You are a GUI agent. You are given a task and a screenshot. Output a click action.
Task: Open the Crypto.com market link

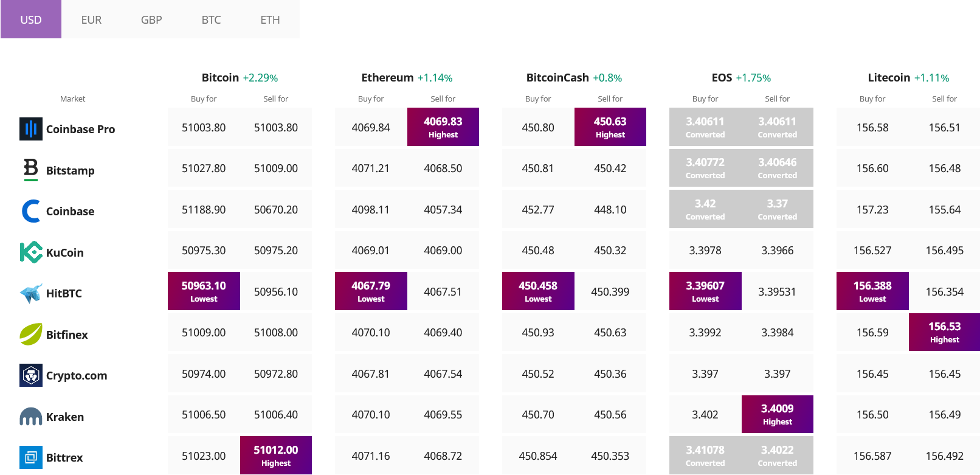[x=77, y=375]
